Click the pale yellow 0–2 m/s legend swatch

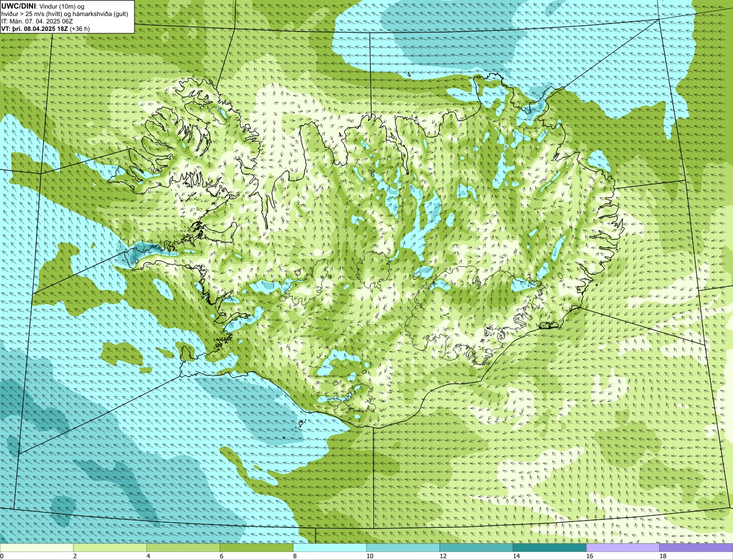37,547
